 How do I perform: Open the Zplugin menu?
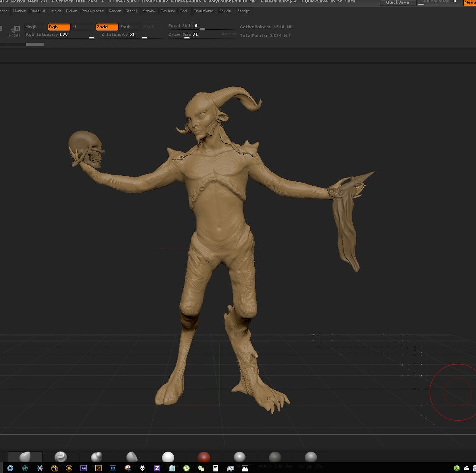(225, 11)
